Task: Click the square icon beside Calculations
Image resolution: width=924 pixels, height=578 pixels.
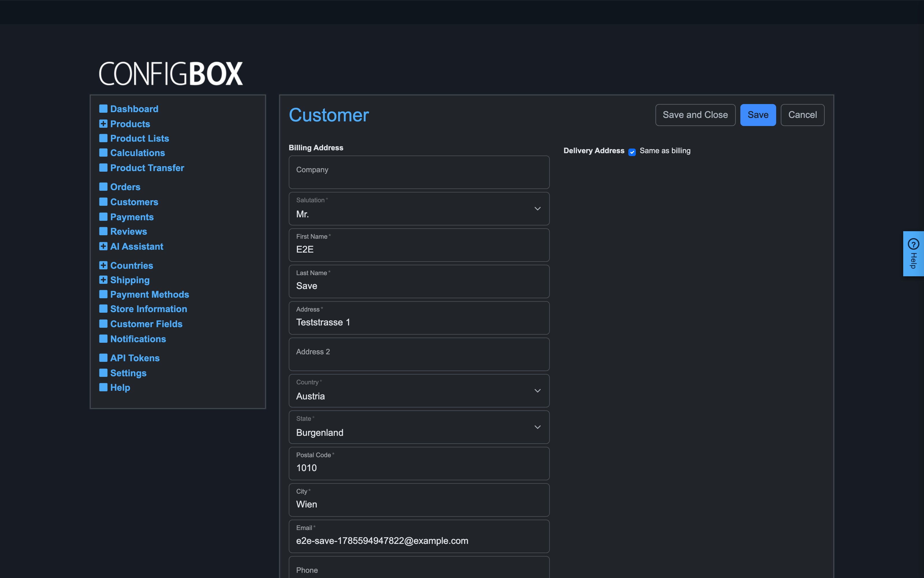Action: [103, 153]
